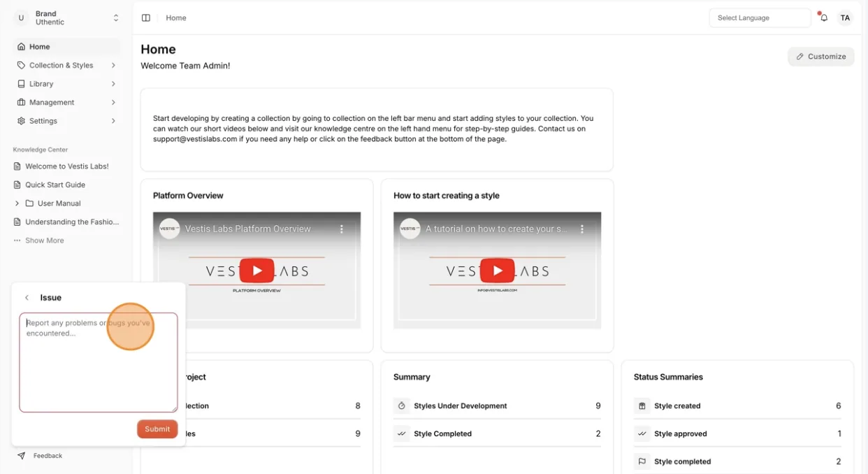Click the Customize button

821,57
